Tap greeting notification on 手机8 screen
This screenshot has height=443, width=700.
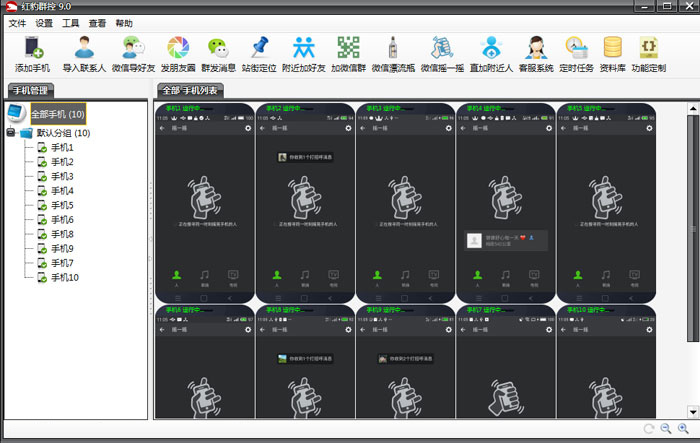pos(305,359)
